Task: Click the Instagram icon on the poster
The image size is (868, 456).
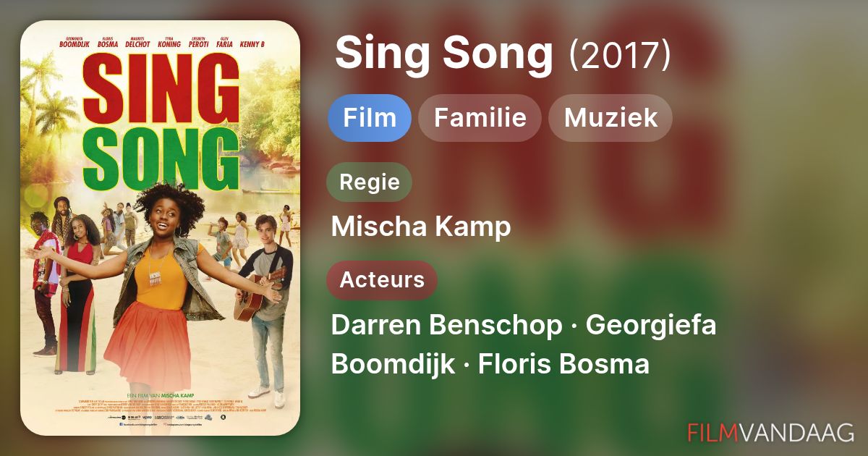Action: (166, 423)
